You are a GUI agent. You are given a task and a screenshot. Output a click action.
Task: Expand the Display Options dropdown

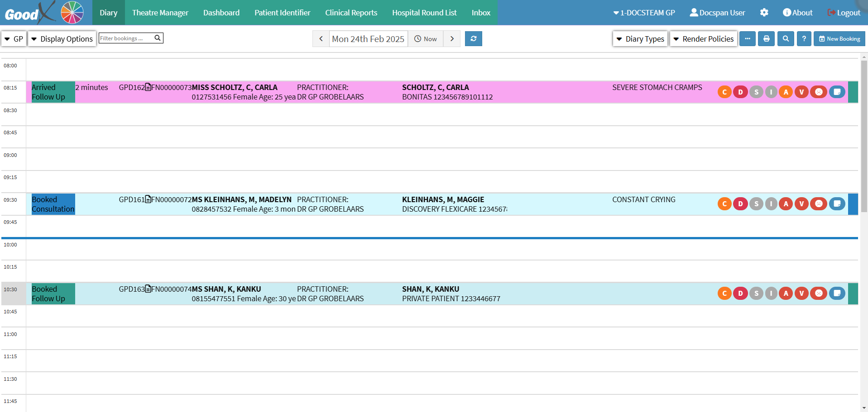tap(62, 39)
